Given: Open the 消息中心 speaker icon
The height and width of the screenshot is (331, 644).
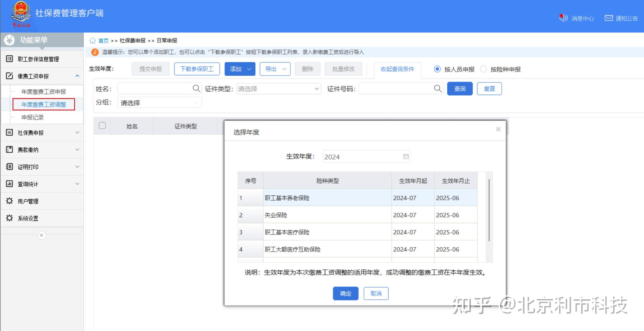Looking at the screenshot, I should click(563, 18).
